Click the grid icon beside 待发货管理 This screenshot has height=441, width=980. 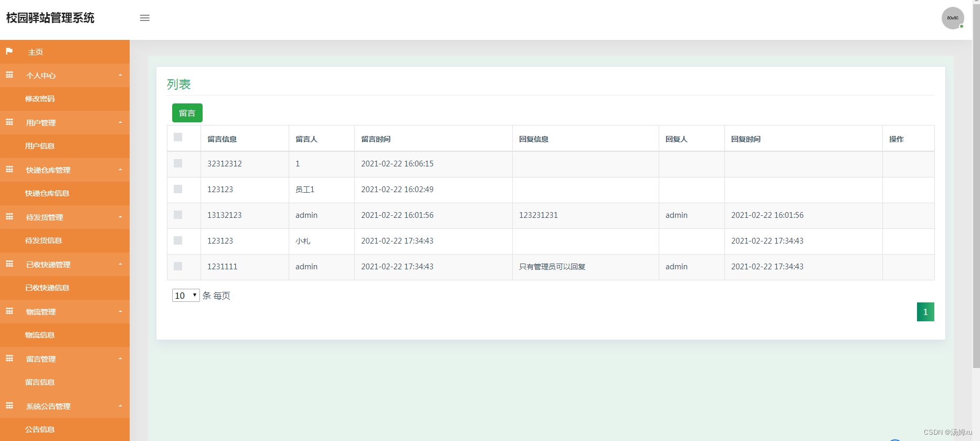pyautogui.click(x=9, y=217)
